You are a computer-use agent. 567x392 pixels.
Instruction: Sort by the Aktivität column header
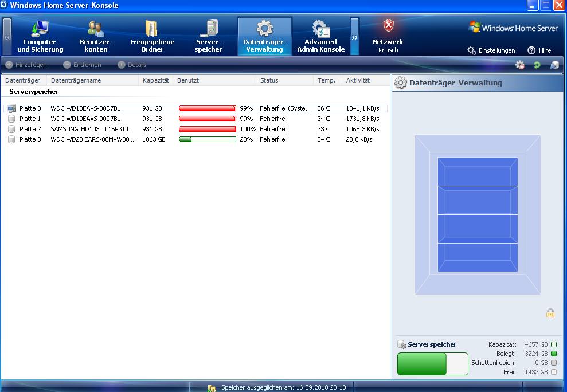point(366,80)
